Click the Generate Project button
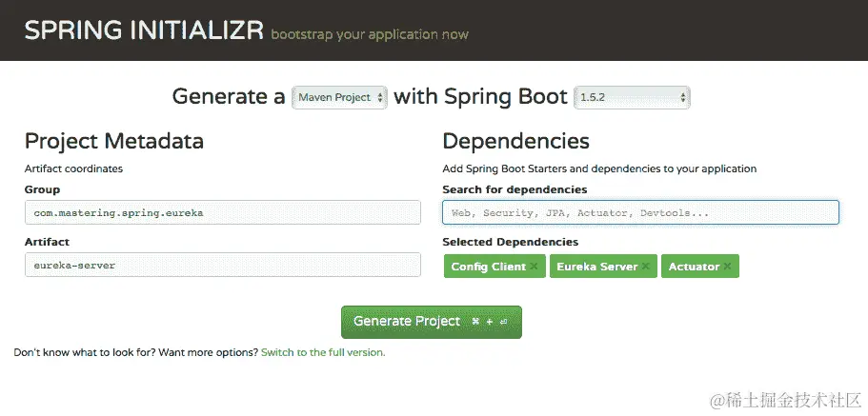868x416 pixels. point(432,322)
